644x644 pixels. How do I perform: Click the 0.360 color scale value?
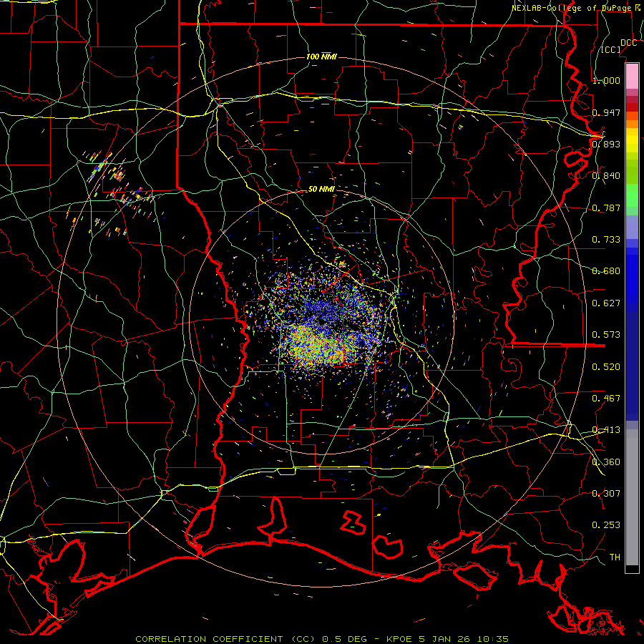(x=606, y=462)
